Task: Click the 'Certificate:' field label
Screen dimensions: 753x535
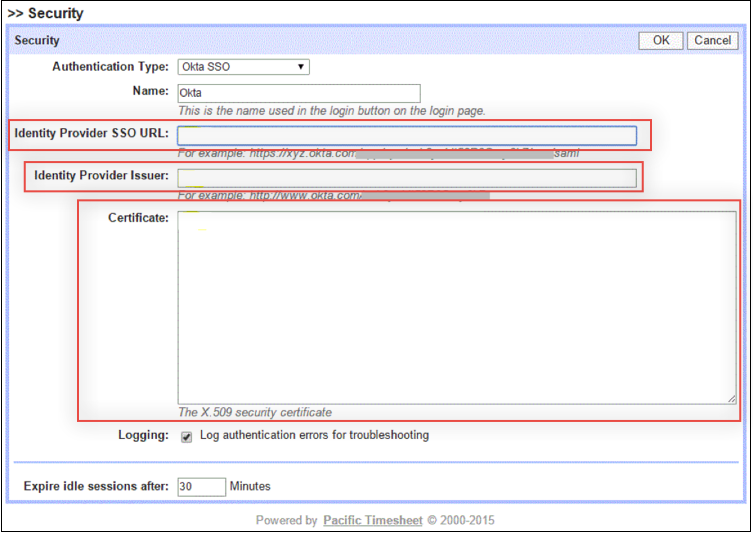Action: [138, 218]
